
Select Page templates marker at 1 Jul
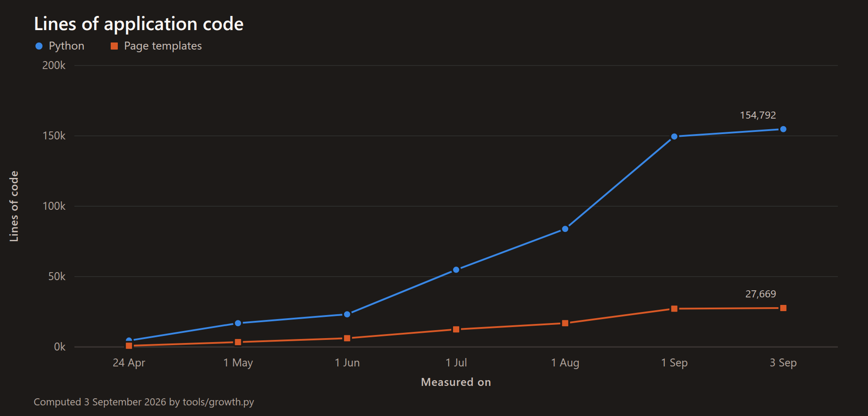pos(456,329)
